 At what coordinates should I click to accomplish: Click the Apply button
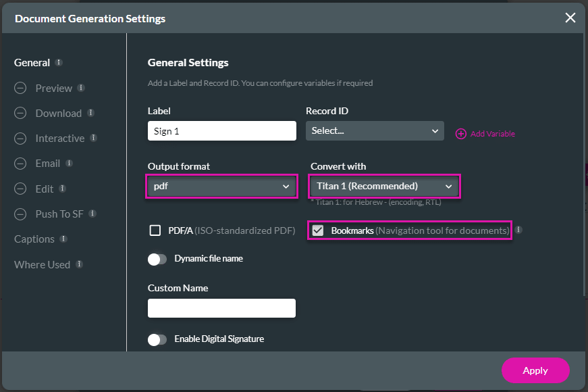click(535, 370)
